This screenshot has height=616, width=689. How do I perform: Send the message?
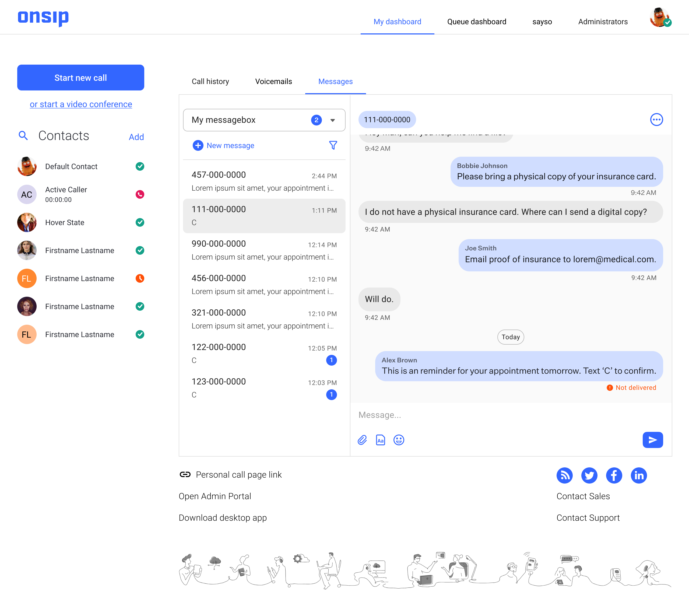point(653,440)
